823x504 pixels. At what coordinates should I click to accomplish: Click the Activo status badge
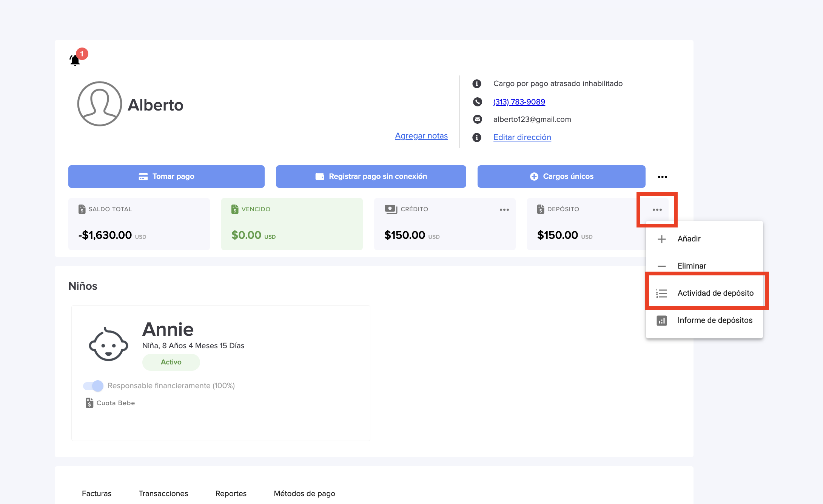171,362
